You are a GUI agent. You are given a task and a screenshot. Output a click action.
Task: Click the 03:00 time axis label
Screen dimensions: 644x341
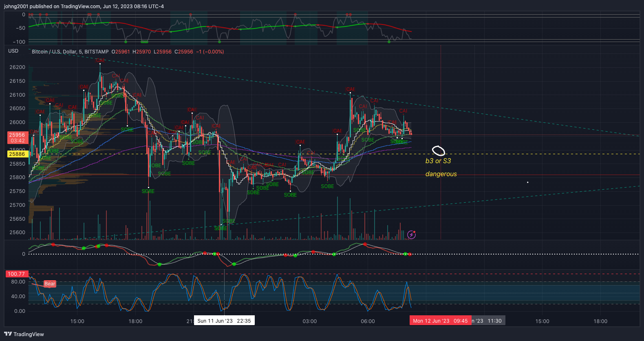(x=310, y=321)
